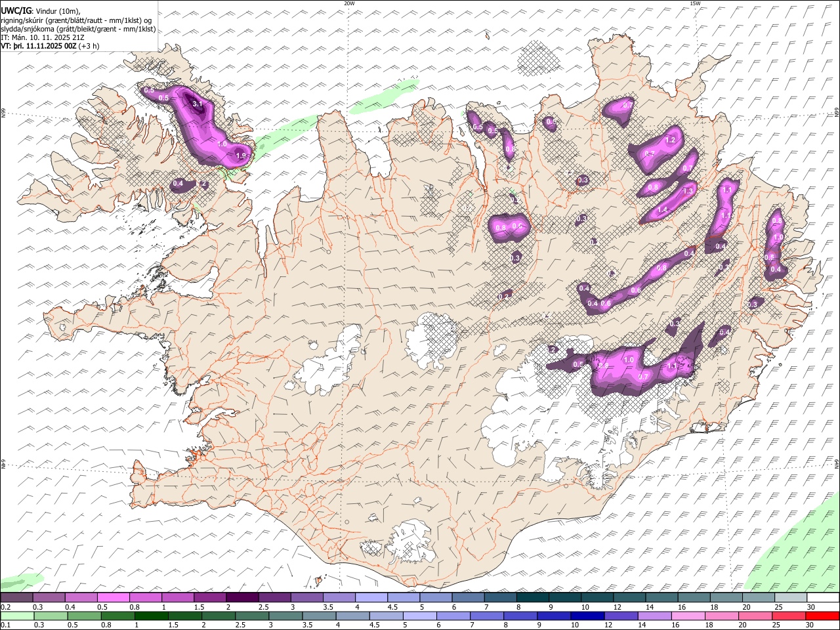Click the white upper swatch after 30
The image size is (840, 630).
click(822, 597)
